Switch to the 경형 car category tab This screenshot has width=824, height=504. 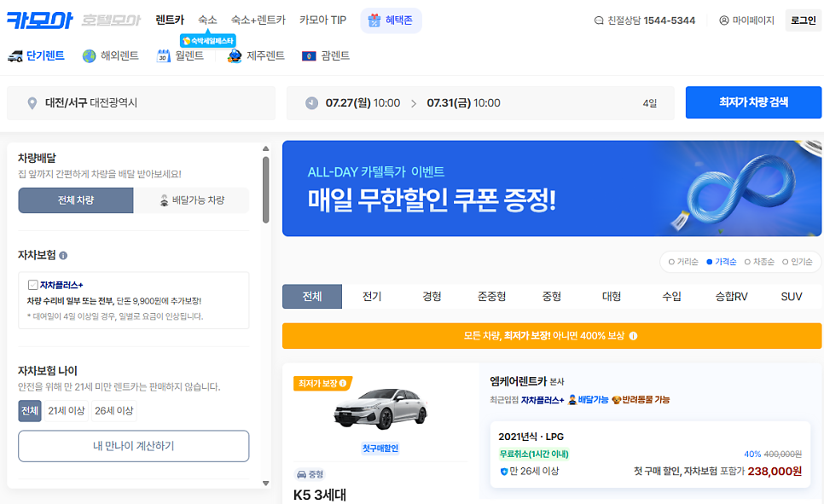pos(432,297)
